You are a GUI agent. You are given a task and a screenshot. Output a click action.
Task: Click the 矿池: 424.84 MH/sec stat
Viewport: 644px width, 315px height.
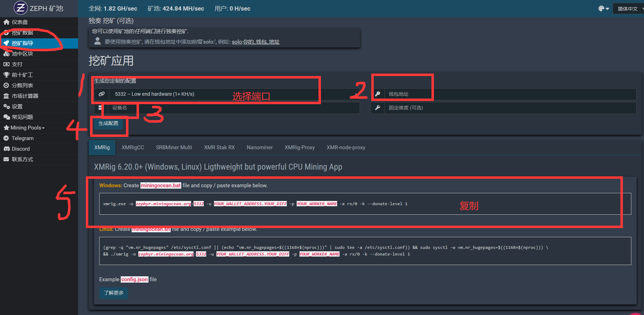click(176, 8)
